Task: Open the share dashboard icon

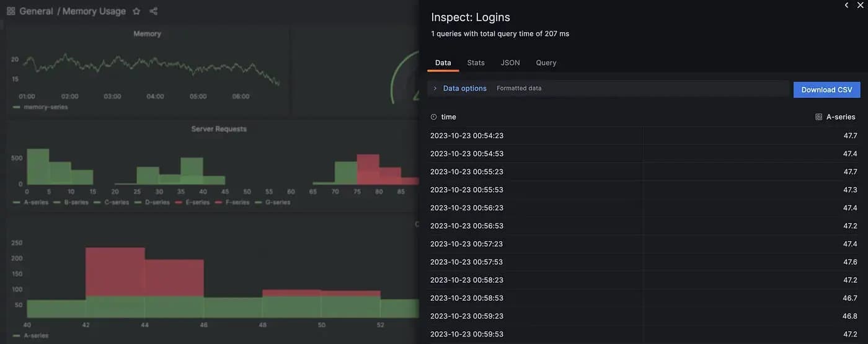Action: coord(154,11)
